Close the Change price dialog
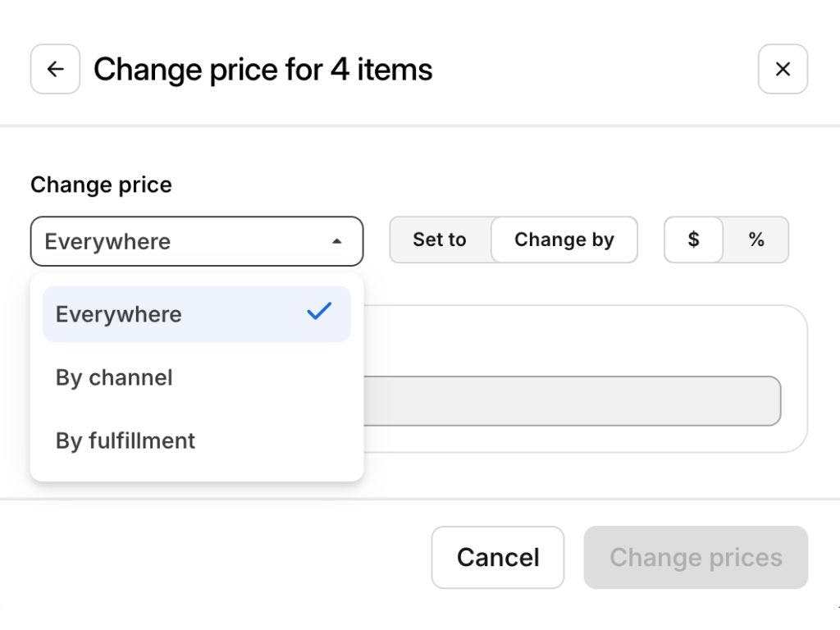The height and width of the screenshot is (630, 840). [x=783, y=69]
